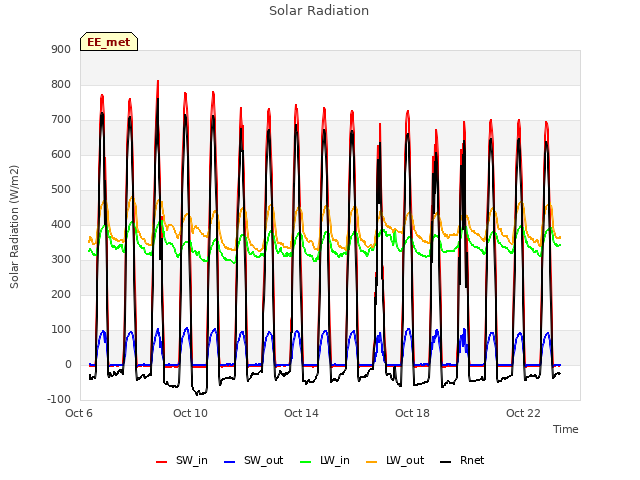Click the 100 y-axis tick label
The width and height of the screenshot is (640, 480).
click(x=61, y=330)
